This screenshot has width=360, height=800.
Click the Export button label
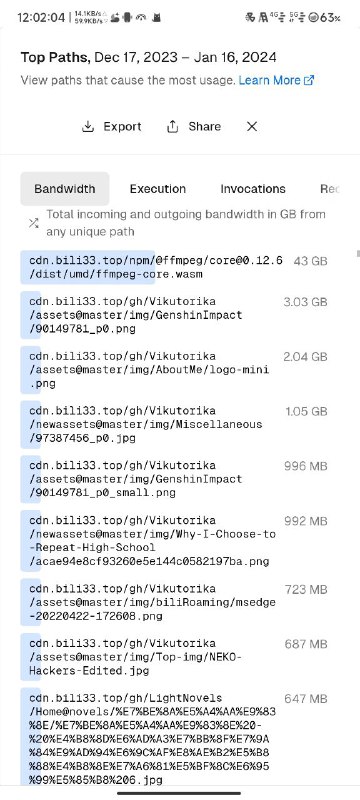pos(122,127)
